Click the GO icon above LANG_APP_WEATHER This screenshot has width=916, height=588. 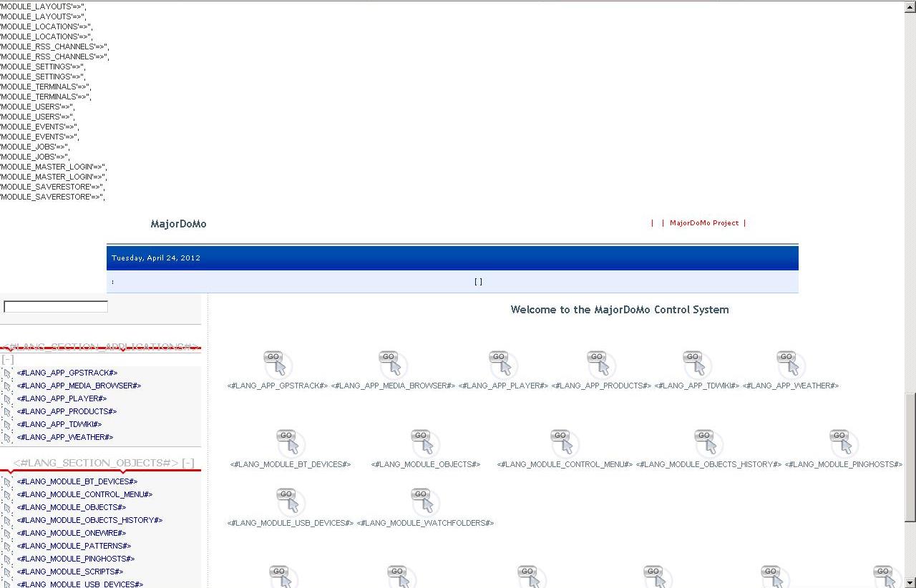point(790,364)
